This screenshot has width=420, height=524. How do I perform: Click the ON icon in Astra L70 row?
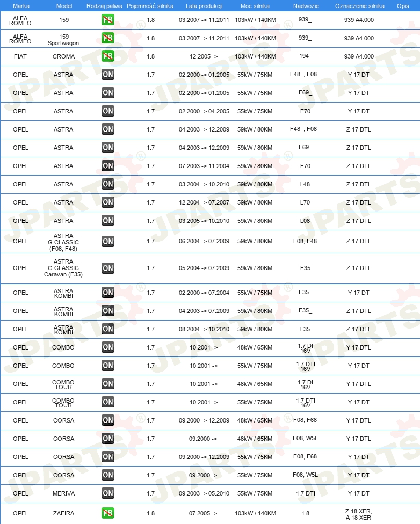click(107, 202)
